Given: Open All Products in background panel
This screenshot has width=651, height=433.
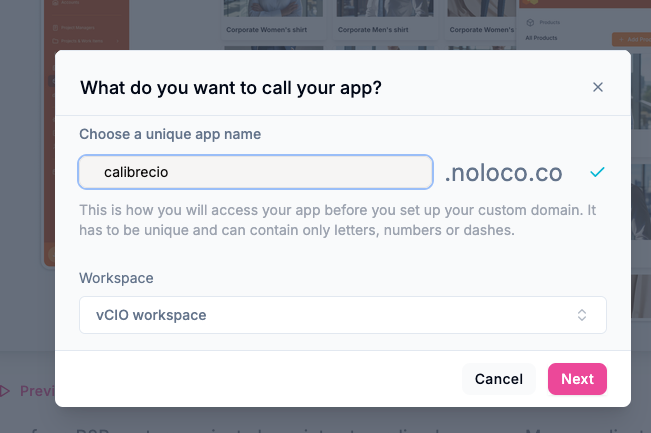Looking at the screenshot, I should [x=543, y=39].
